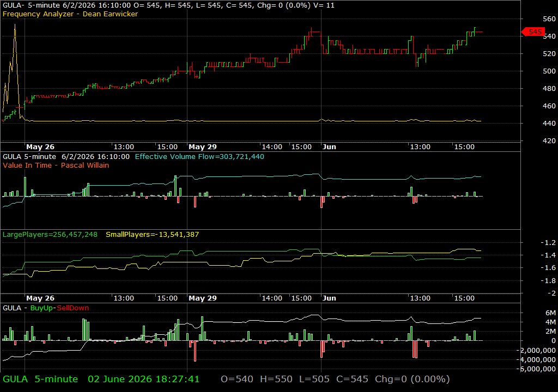Select the 'Frequency Analyzer - Dean Earwicker' label
The height and width of the screenshot is (392, 558).
pyautogui.click(x=70, y=14)
